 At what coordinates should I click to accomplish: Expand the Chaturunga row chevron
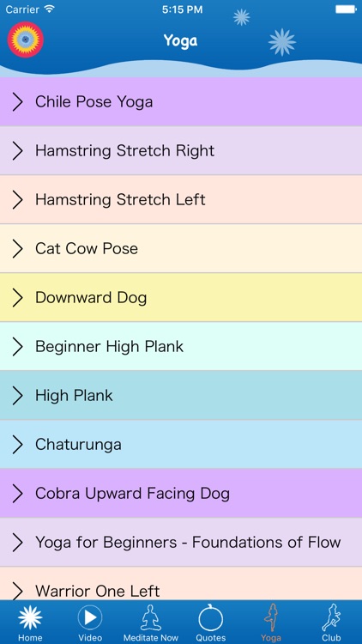(18, 445)
